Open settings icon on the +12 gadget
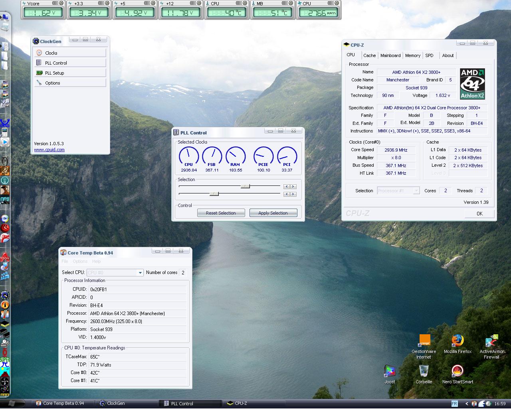Viewport: 511px width, 420px height. 194,3
